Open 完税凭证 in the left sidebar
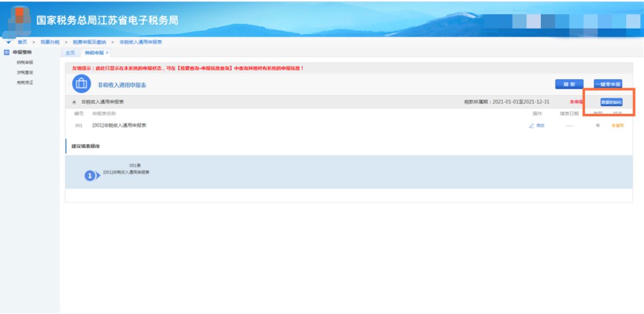 24,82
